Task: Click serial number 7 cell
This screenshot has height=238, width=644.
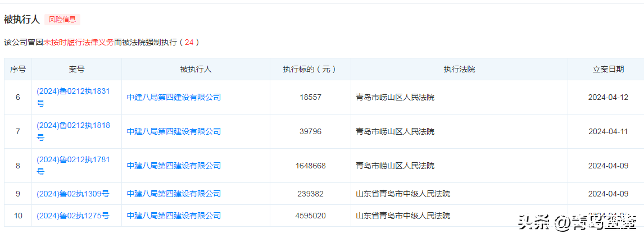Action: [x=17, y=132]
